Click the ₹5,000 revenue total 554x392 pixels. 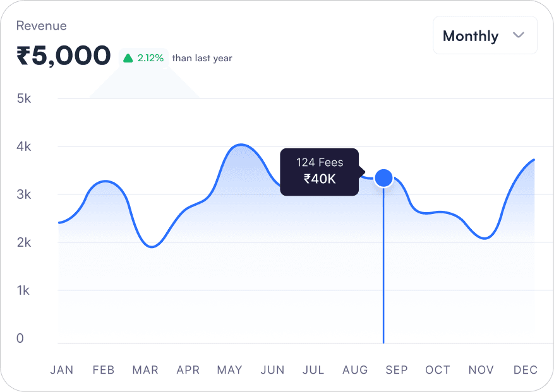coord(64,56)
